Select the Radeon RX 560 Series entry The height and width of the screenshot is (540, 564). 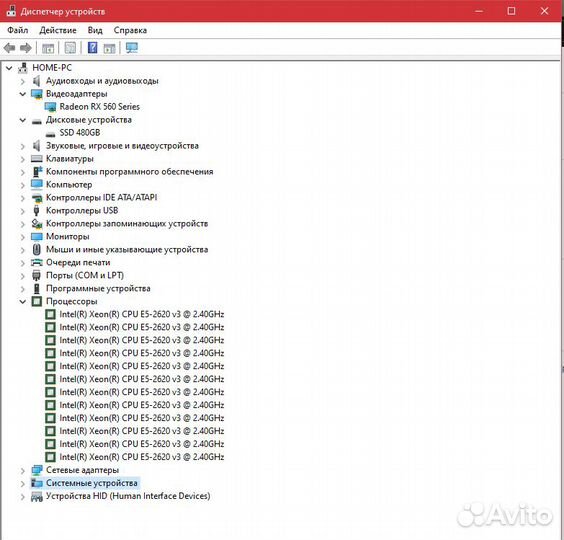pos(99,107)
